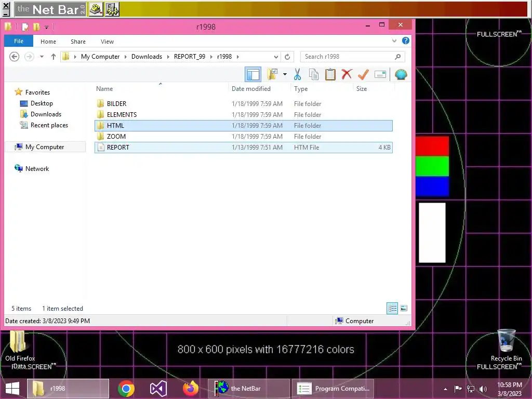Go up one folder level
The height and width of the screenshot is (399, 532).
pyautogui.click(x=54, y=57)
